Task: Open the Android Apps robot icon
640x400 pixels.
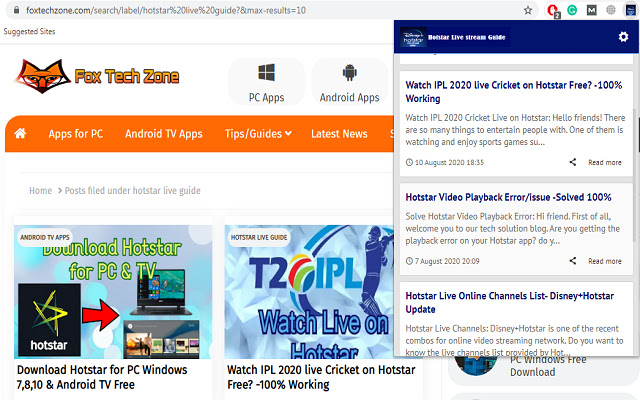Action: (x=349, y=73)
